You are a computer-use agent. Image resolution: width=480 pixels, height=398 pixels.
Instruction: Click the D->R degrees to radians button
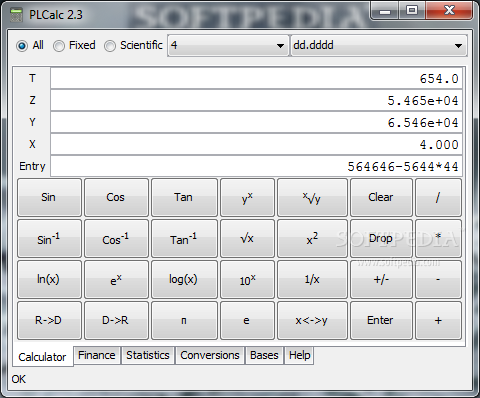[116, 320]
